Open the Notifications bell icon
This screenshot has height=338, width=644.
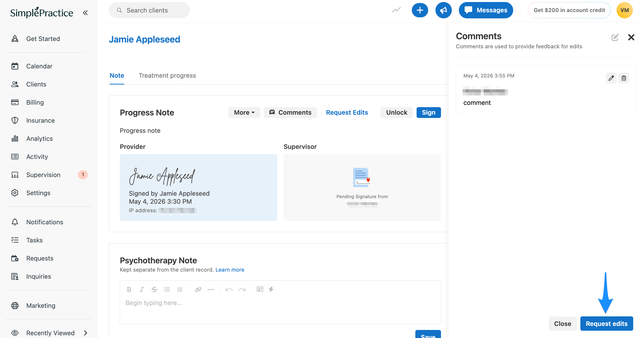[15, 222]
